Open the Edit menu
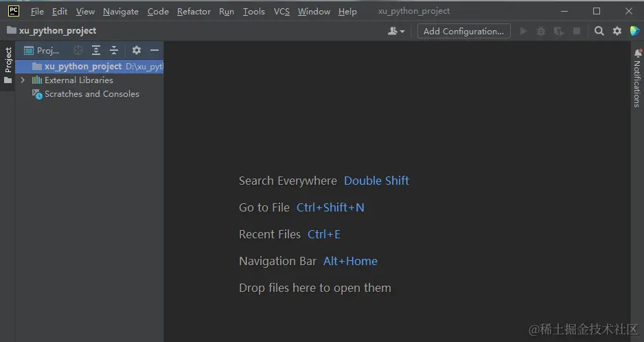The width and height of the screenshot is (644, 342). [60, 12]
